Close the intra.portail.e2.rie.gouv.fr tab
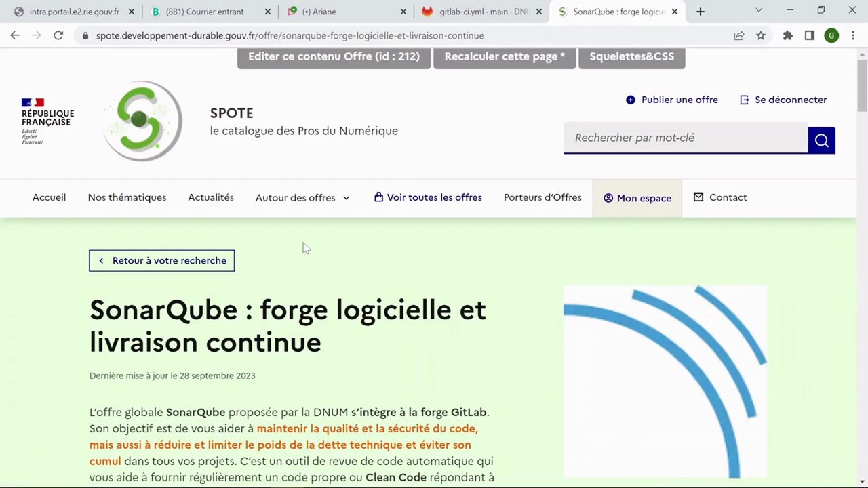 point(132,12)
